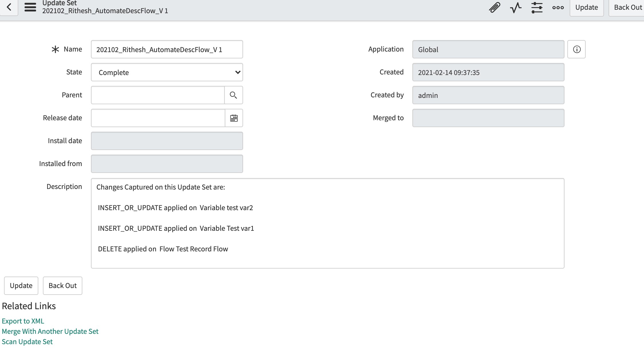Click the Name field label
Screen dimensions: 644x351
point(73,49)
